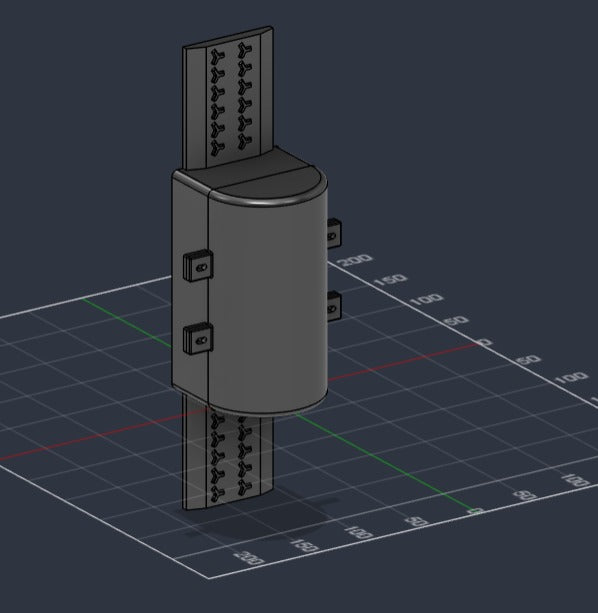Viewport: 598px width, 613px height.
Task: Click the narrow flat left side panel of housing
Action: 190,289
